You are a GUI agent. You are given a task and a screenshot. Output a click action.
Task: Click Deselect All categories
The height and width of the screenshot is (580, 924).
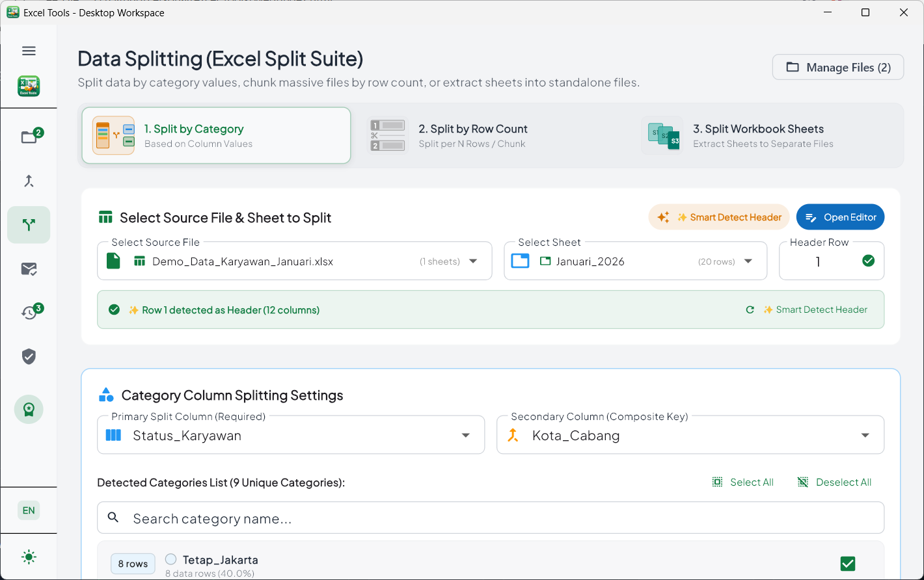tap(835, 482)
